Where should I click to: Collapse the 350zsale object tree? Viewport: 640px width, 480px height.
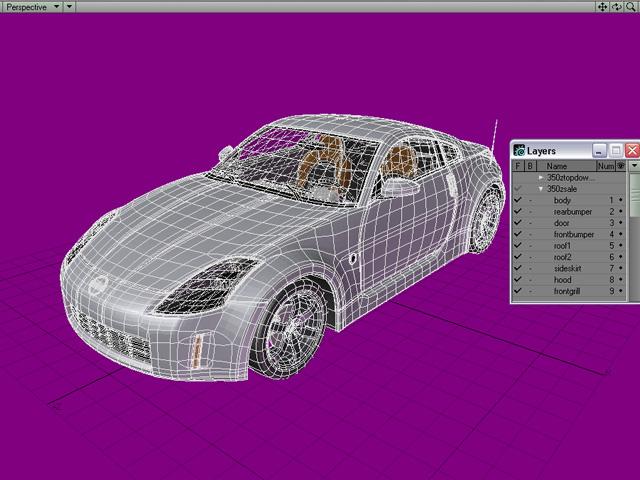541,189
